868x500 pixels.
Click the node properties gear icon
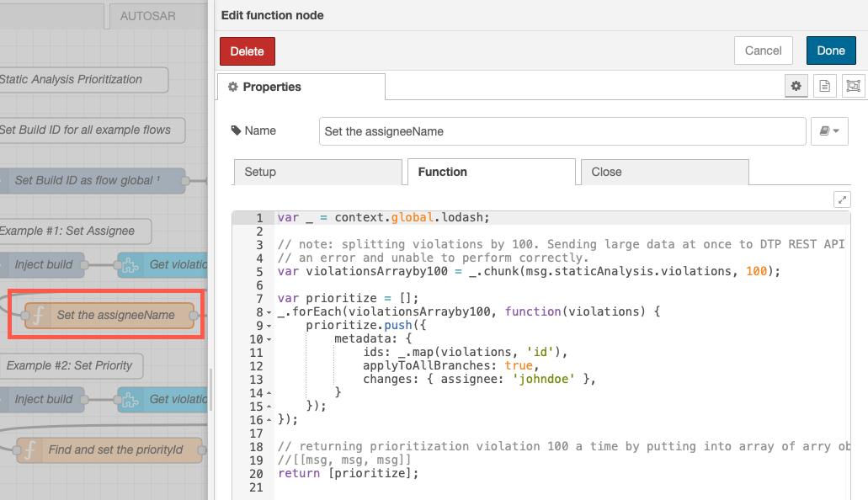(796, 86)
